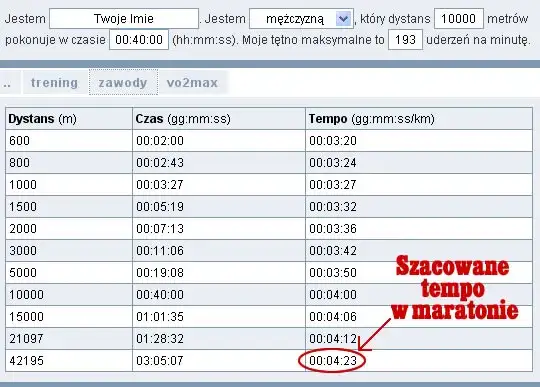Click tempo value 00:03:24
The height and width of the screenshot is (387, 540).
pos(333,163)
